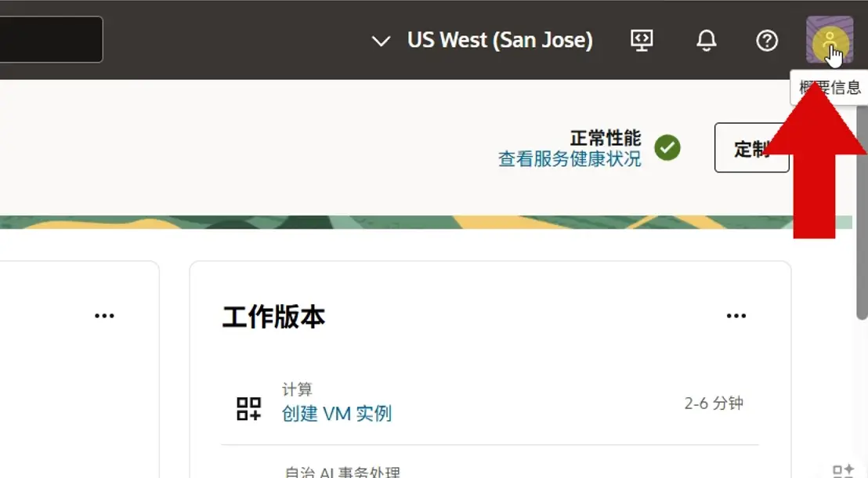Launch the Cloud Shell developer tools icon
Screen dimensions: 868x478
642,41
